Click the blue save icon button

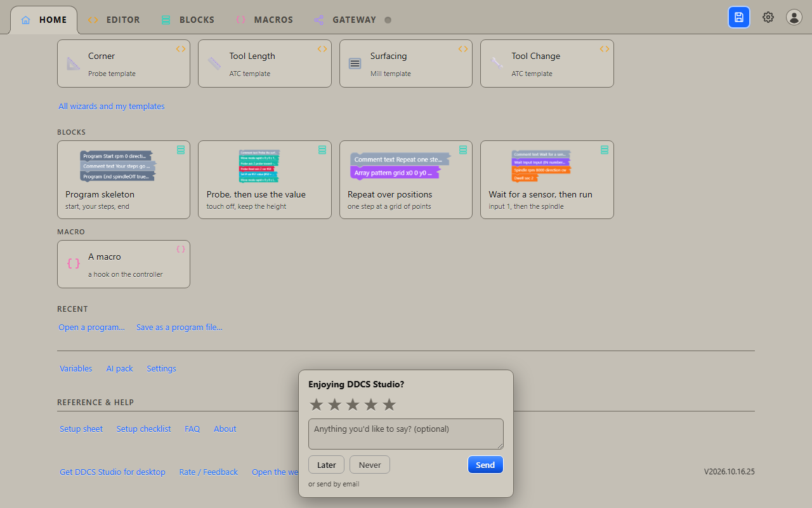point(739,17)
